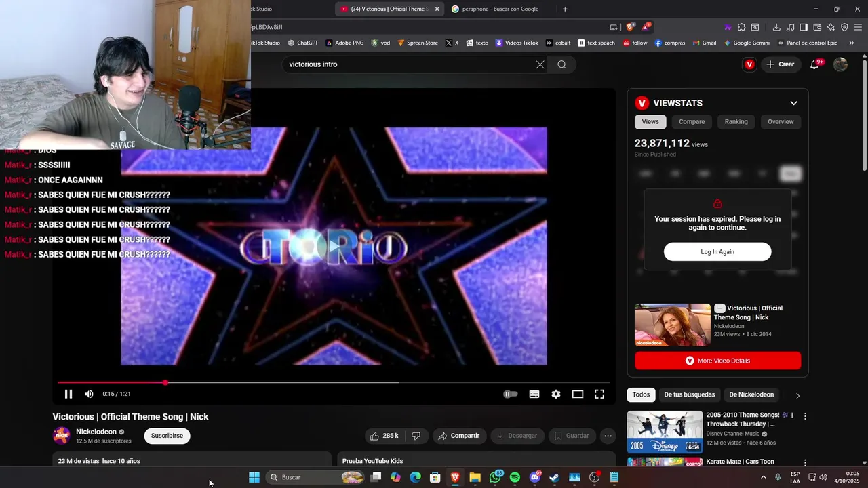868x488 pixels.
Task: Like the video with the thumbs-up button
Action: (x=384, y=436)
